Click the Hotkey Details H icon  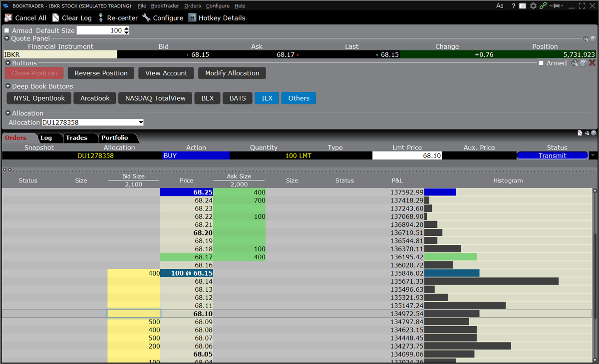pos(192,18)
